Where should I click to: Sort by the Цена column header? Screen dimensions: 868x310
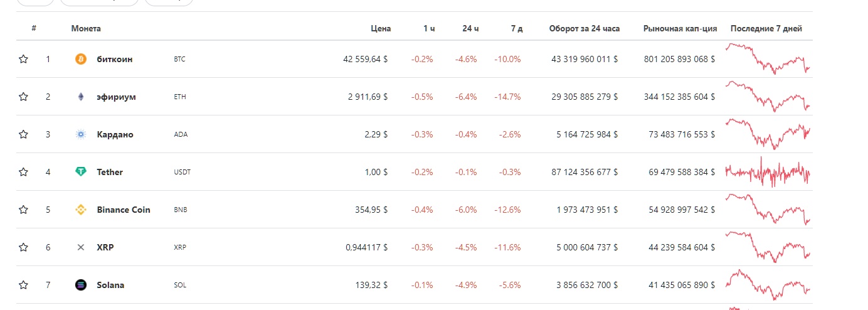[380, 28]
